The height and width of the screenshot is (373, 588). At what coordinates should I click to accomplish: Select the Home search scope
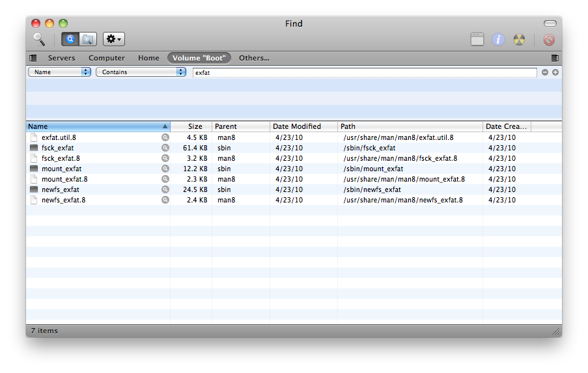148,58
